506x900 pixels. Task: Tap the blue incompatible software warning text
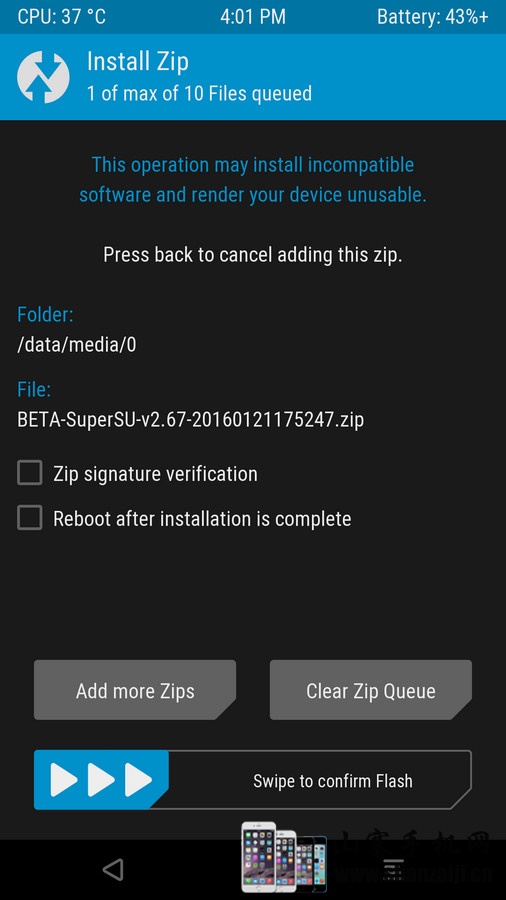(x=252, y=180)
